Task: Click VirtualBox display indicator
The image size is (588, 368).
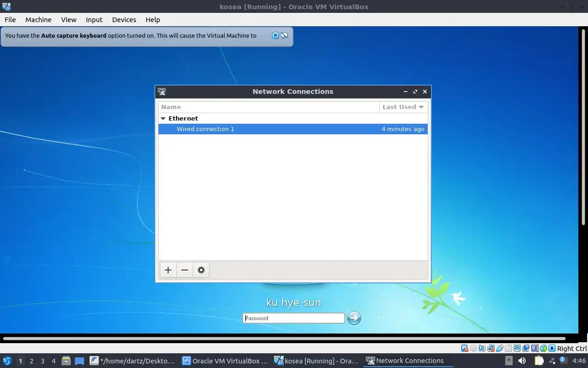Action: pos(517,348)
